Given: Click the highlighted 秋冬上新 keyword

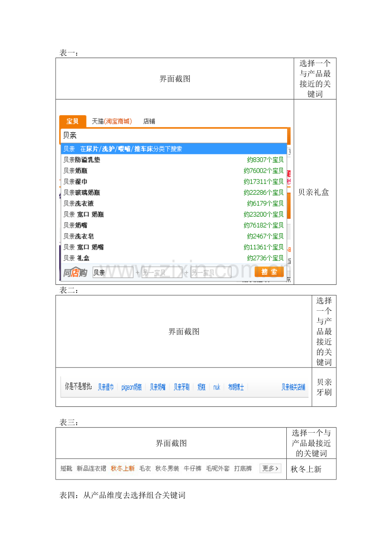Looking at the screenshot, I should click(x=123, y=468).
